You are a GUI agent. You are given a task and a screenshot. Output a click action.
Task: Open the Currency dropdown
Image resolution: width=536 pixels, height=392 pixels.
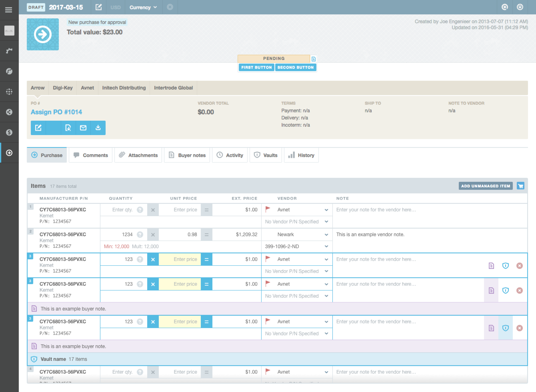point(143,7)
